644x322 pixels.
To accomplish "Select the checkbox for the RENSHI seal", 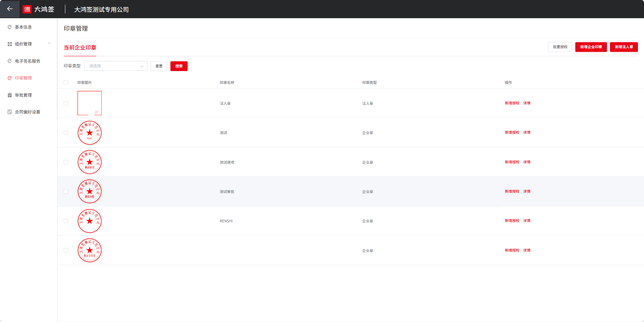I will 66,221.
